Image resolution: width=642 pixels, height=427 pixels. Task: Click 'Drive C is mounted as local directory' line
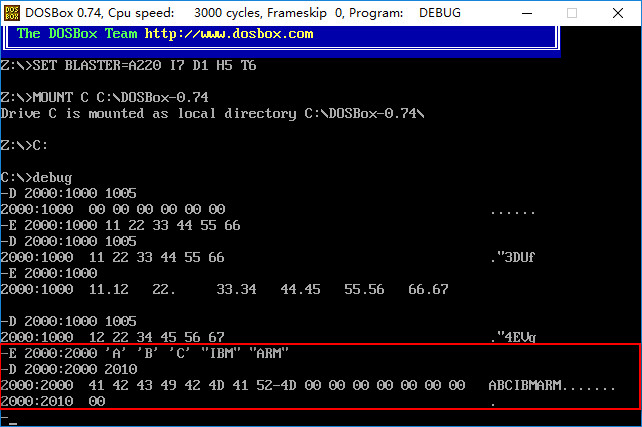(x=212, y=113)
